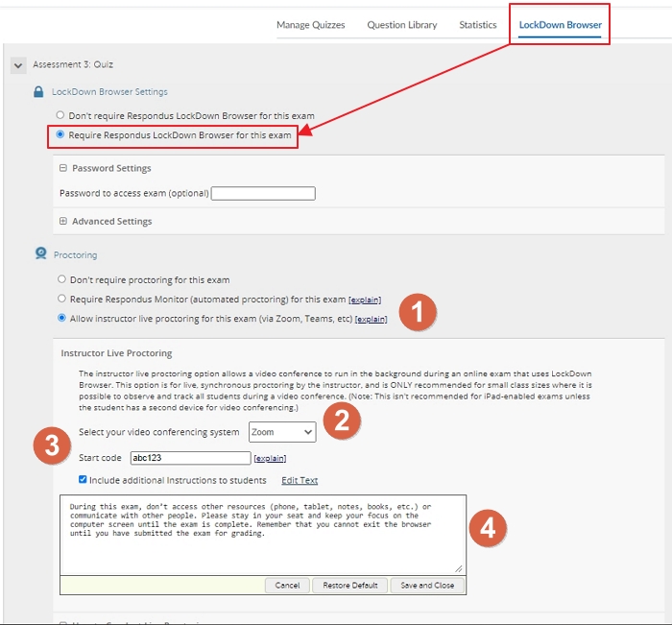The image size is (672, 625).
Task: Click the Password Settings label
Action: [x=111, y=168]
